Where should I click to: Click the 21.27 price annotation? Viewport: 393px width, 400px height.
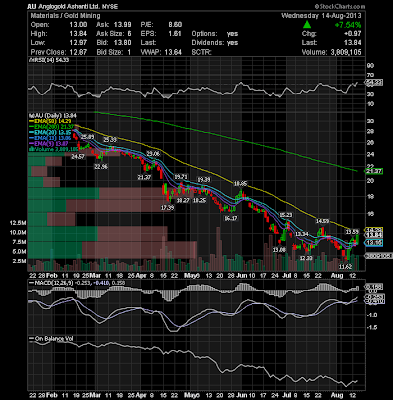pyautogui.click(x=144, y=177)
